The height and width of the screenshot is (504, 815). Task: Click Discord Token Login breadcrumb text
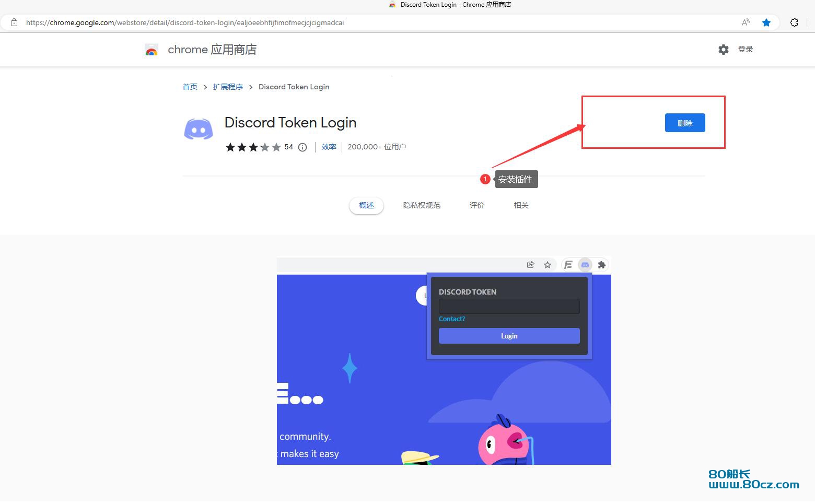[294, 87]
